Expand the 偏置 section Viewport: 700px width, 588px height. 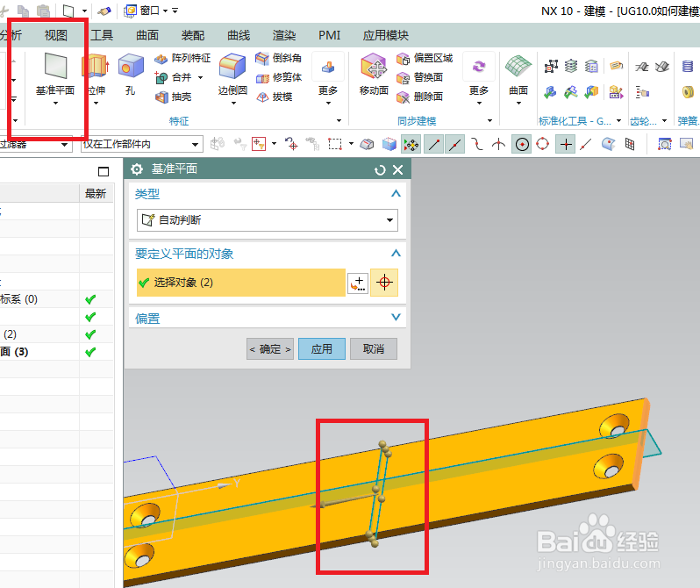coord(396,317)
